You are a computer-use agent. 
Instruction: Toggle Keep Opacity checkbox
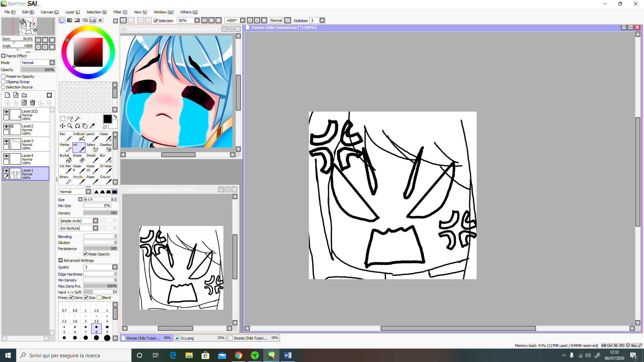(x=86, y=254)
